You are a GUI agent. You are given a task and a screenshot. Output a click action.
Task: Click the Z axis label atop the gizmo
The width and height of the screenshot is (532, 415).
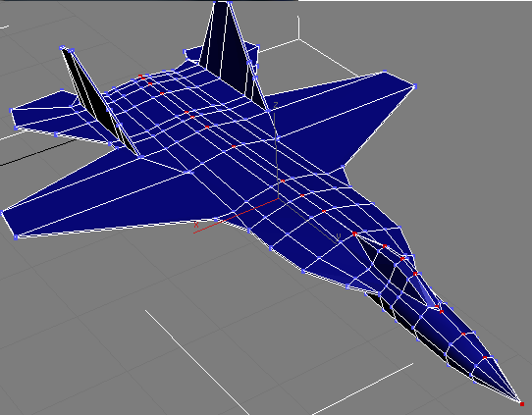[x=276, y=105]
